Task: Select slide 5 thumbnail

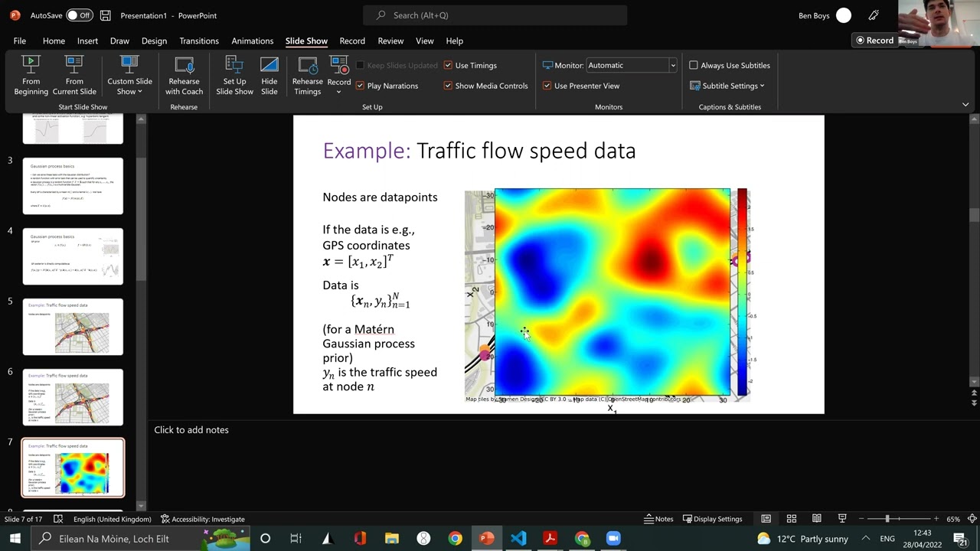Action: coord(73,327)
